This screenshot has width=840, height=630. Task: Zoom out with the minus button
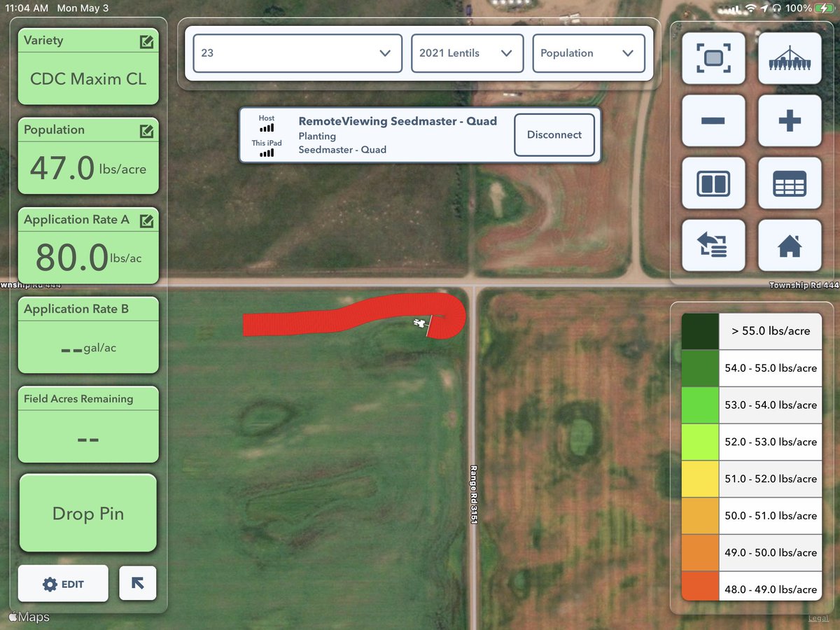[713, 121]
